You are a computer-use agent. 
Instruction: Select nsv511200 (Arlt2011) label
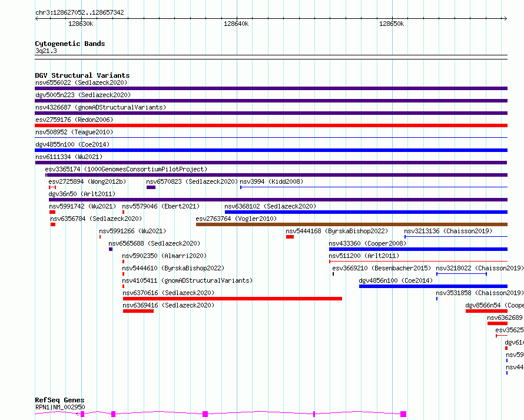click(x=364, y=256)
